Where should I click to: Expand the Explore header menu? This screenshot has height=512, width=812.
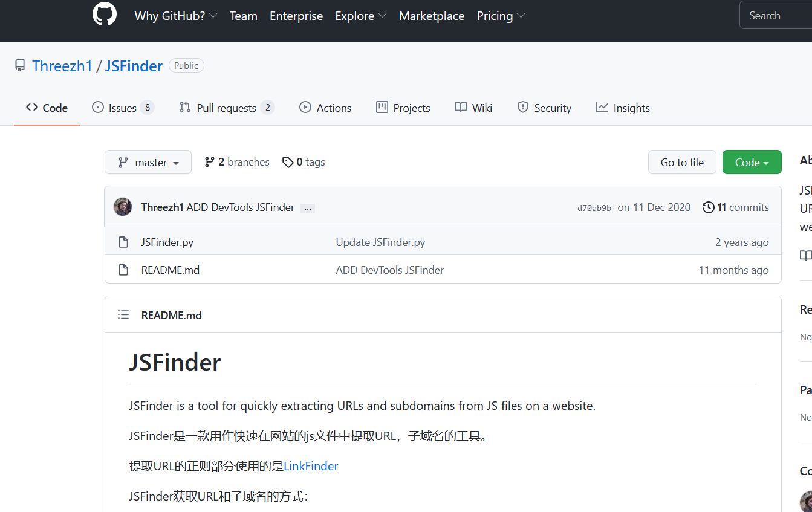[361, 16]
